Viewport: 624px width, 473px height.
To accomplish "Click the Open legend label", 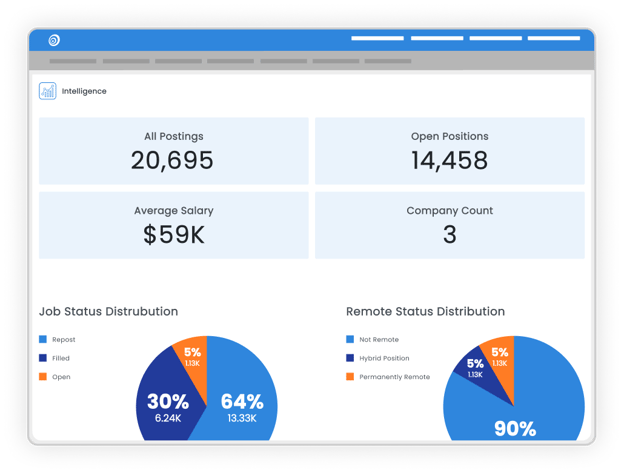I will pyautogui.click(x=61, y=377).
